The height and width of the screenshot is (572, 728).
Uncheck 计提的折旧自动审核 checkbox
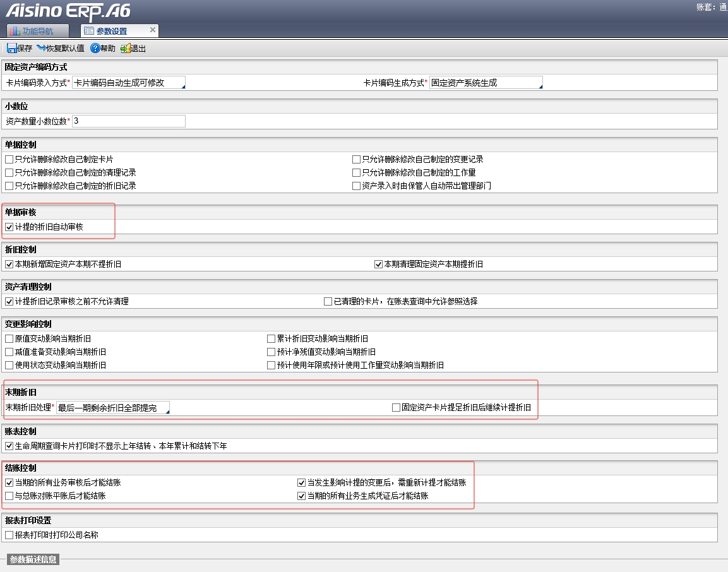[9, 227]
